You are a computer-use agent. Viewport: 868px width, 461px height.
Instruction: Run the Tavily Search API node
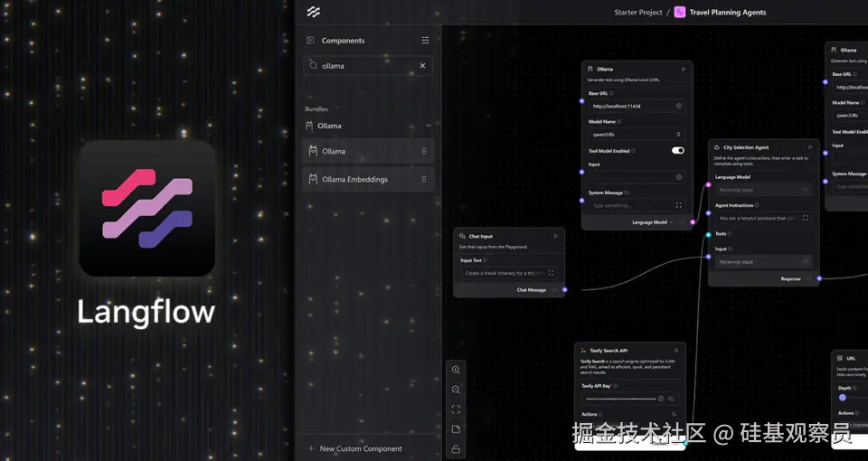click(676, 351)
